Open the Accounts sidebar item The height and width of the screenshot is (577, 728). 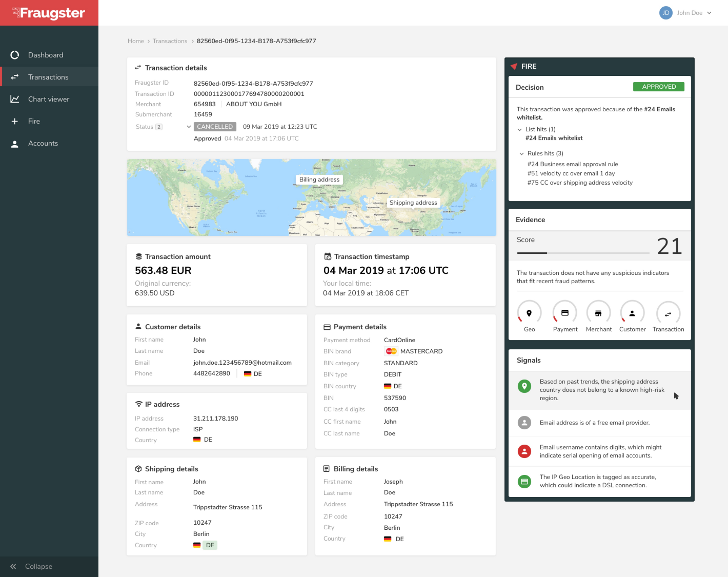coord(43,143)
